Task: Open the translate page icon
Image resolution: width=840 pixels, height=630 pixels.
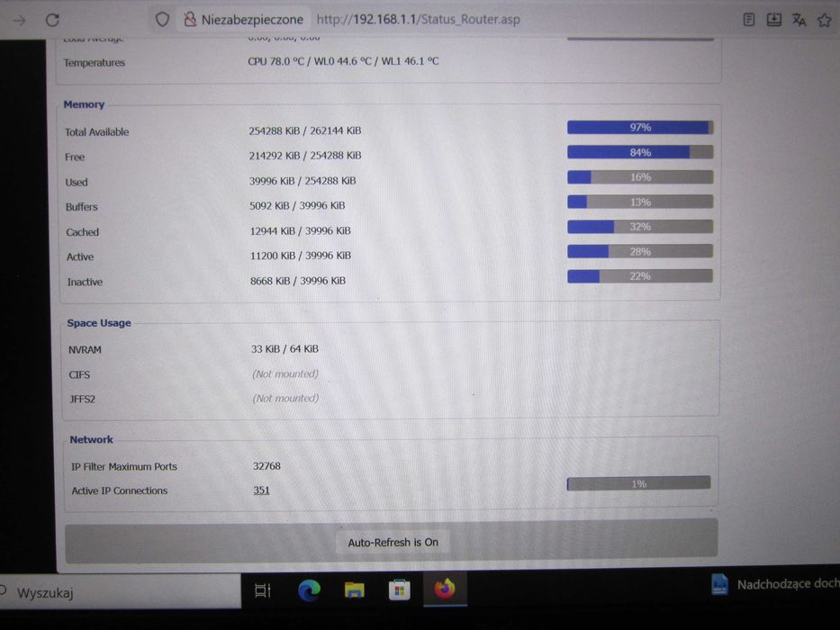Action: click(x=799, y=20)
